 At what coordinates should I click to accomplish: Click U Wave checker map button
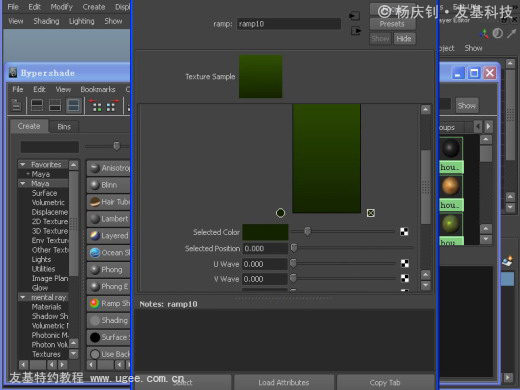405,263
